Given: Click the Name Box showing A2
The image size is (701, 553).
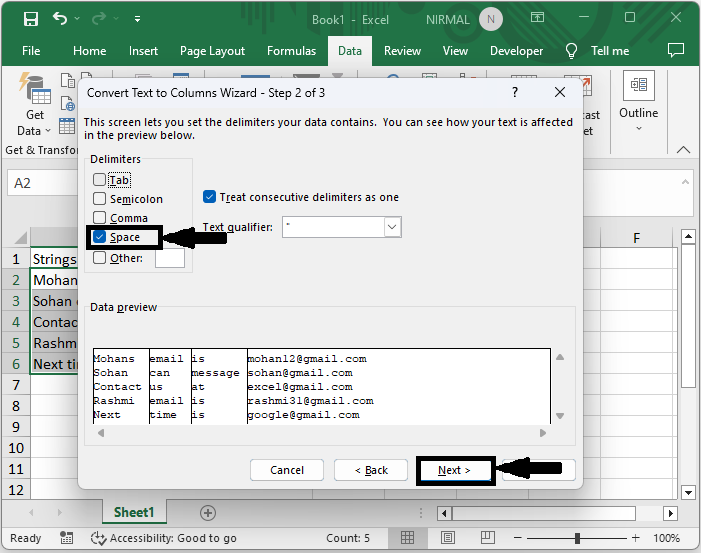Looking at the screenshot, I should click(x=42, y=183).
